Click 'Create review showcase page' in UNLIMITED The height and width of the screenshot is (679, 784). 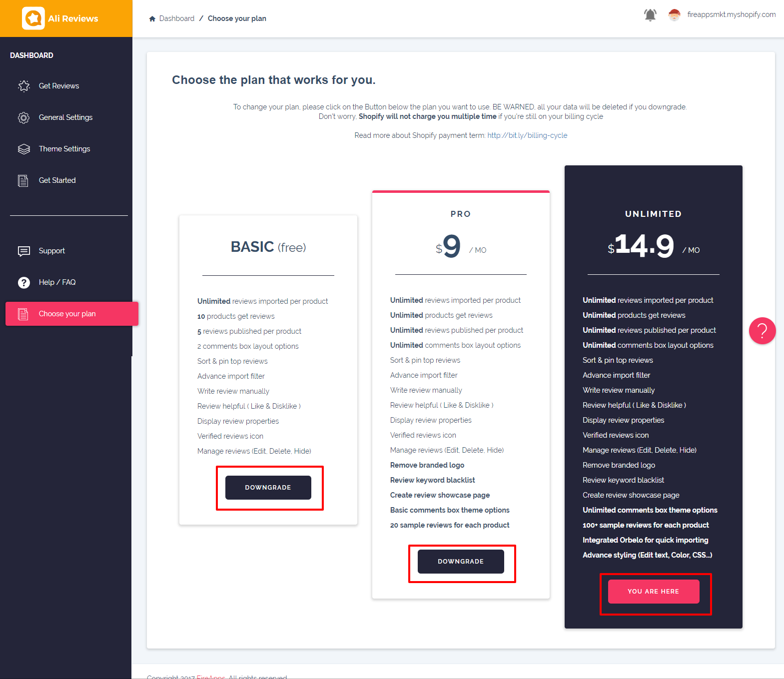coord(631,495)
